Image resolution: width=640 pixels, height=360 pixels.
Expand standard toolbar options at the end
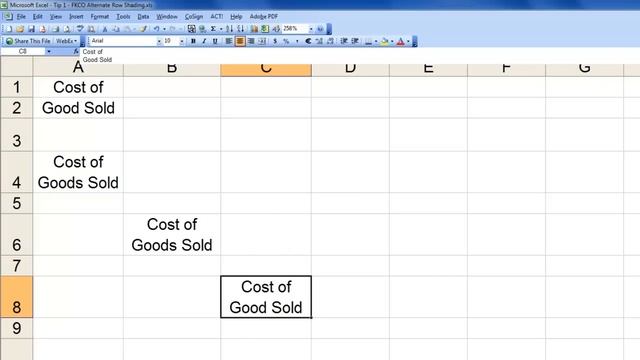pos(329,29)
